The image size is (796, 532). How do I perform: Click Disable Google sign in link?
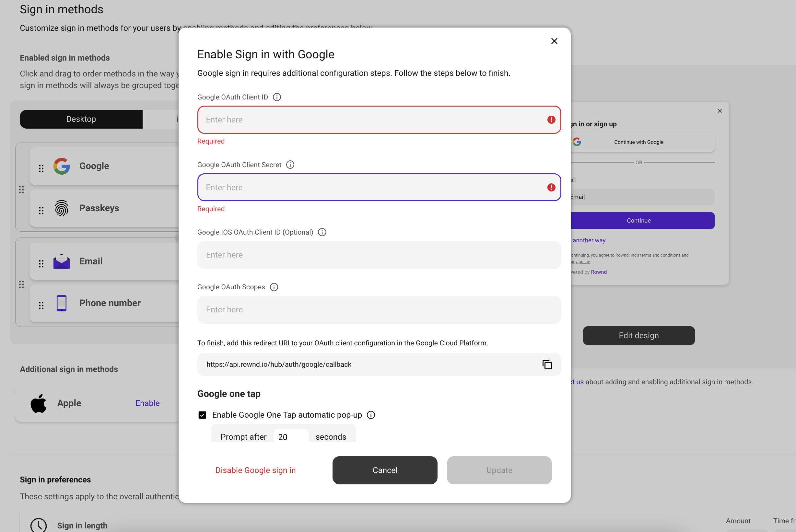coord(255,470)
